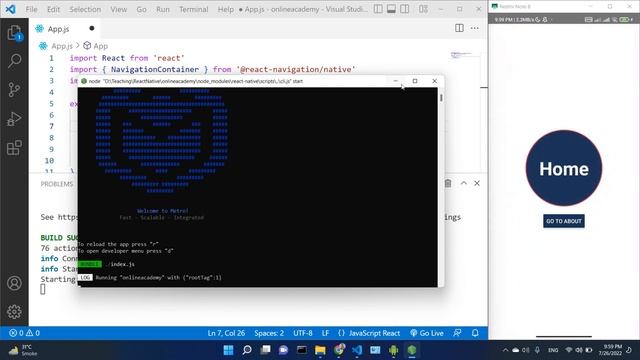640x360 pixels.
Task: Tap the GO TO ABOUT button
Action: tap(564, 221)
